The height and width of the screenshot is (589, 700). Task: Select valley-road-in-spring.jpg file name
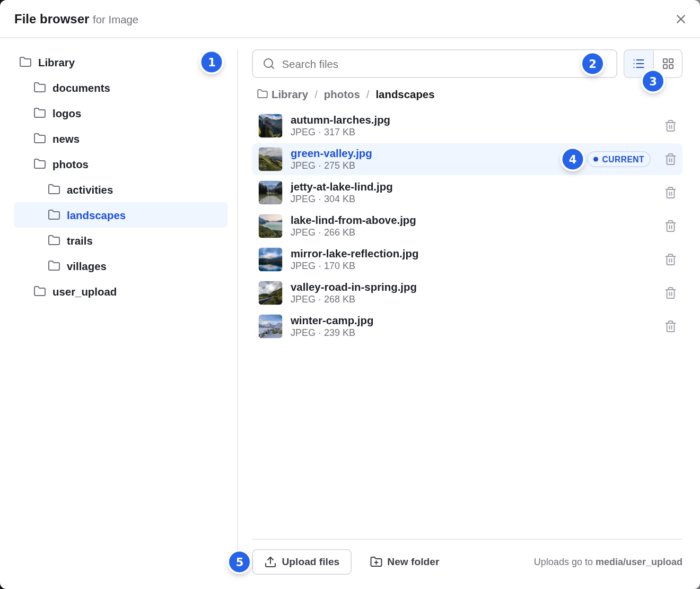354,287
